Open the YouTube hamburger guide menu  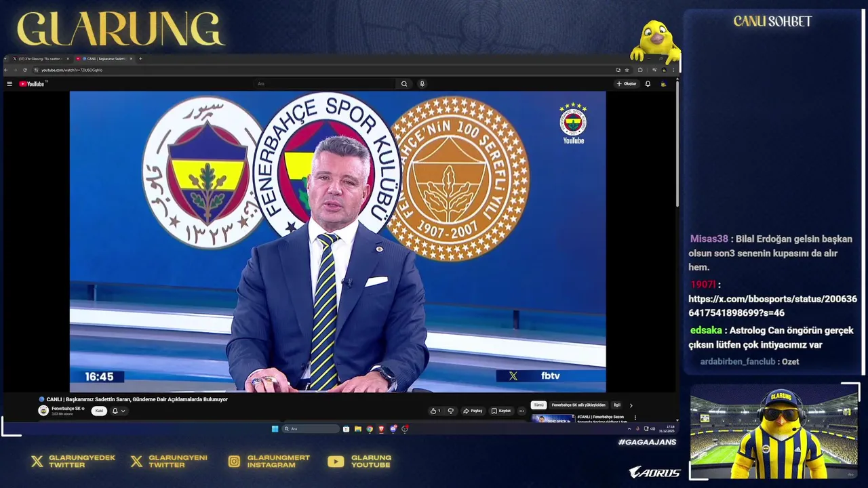pyautogui.click(x=9, y=84)
